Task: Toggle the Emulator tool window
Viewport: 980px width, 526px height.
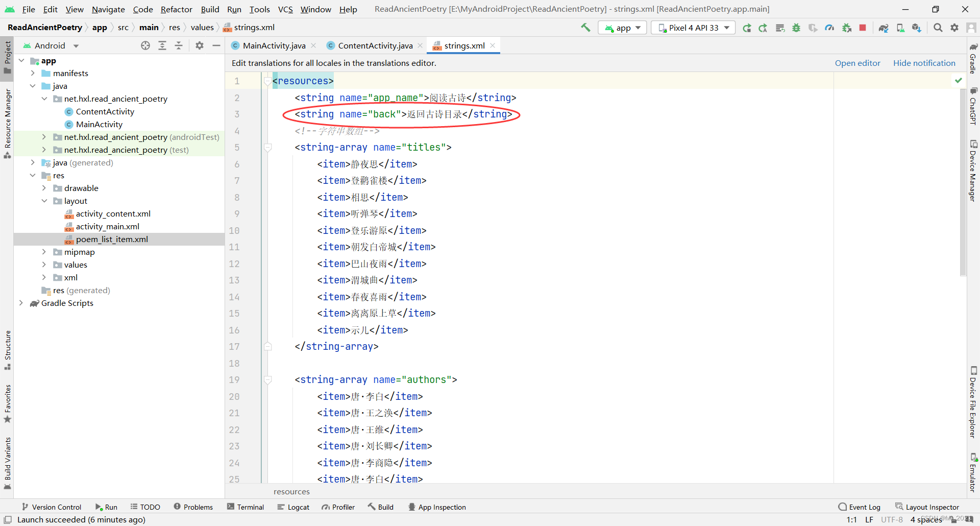Action: [x=973, y=472]
